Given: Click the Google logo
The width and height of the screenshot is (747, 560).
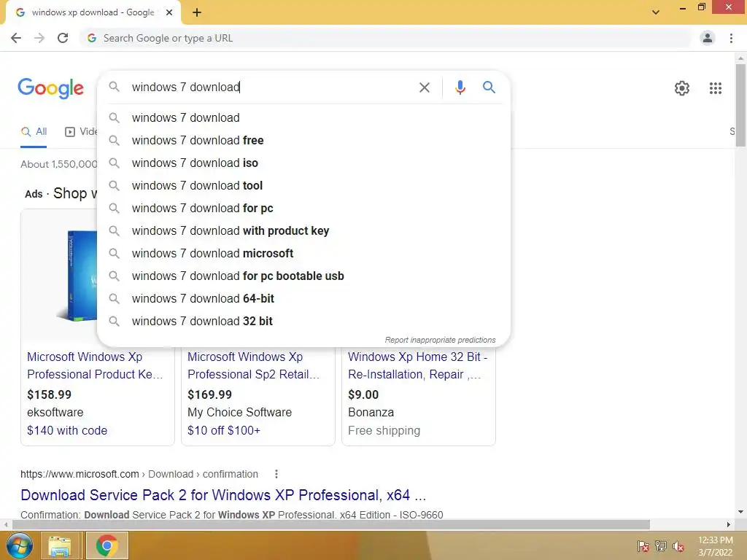Looking at the screenshot, I should [50, 88].
